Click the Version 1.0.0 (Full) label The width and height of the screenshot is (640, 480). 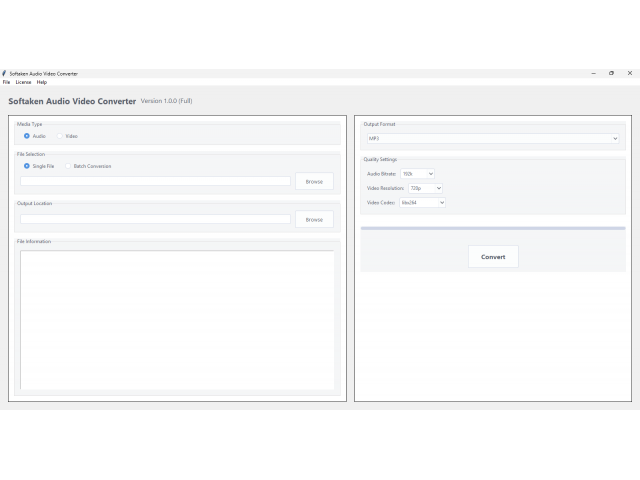[x=167, y=101]
